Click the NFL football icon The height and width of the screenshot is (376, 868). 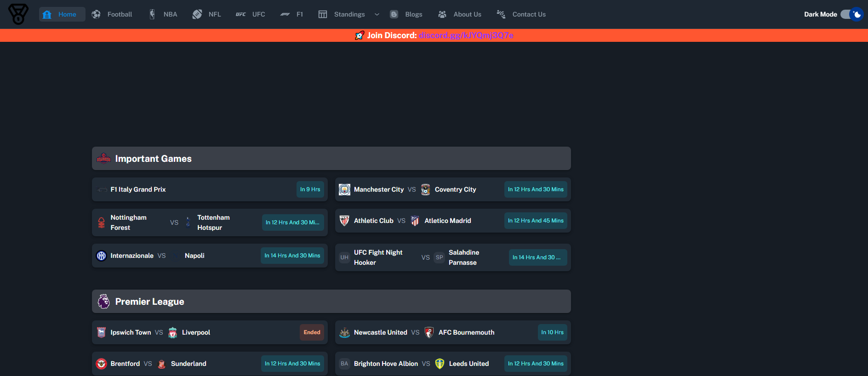point(197,14)
